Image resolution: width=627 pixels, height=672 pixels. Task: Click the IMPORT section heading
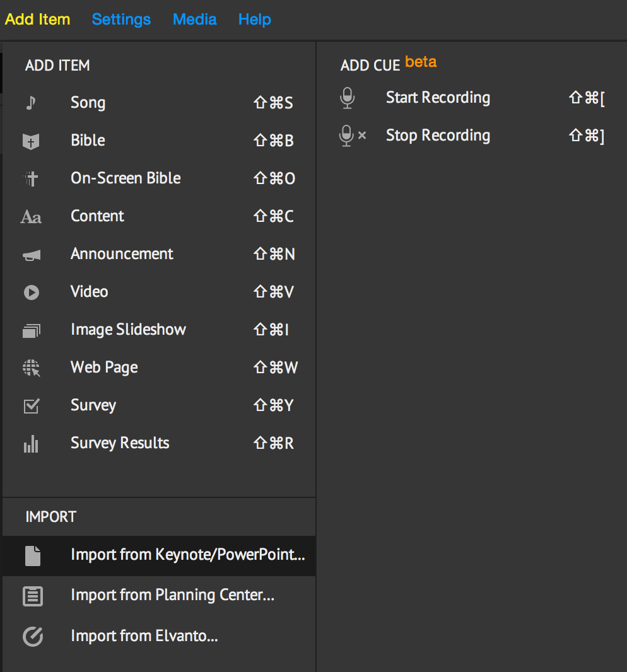pos(50,517)
